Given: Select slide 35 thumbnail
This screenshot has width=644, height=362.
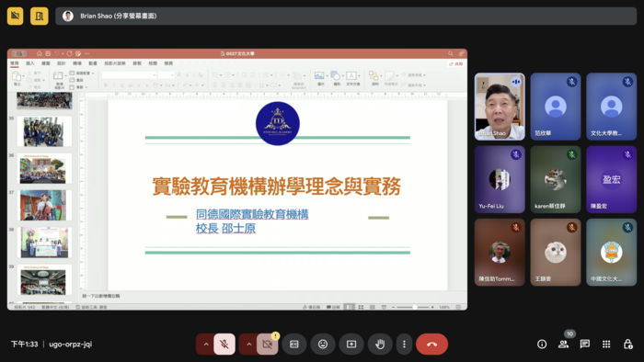Looking at the screenshot, I should pos(44,131).
